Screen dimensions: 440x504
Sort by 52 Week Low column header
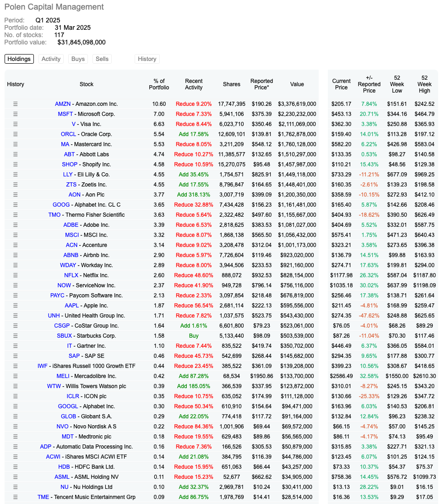[397, 84]
